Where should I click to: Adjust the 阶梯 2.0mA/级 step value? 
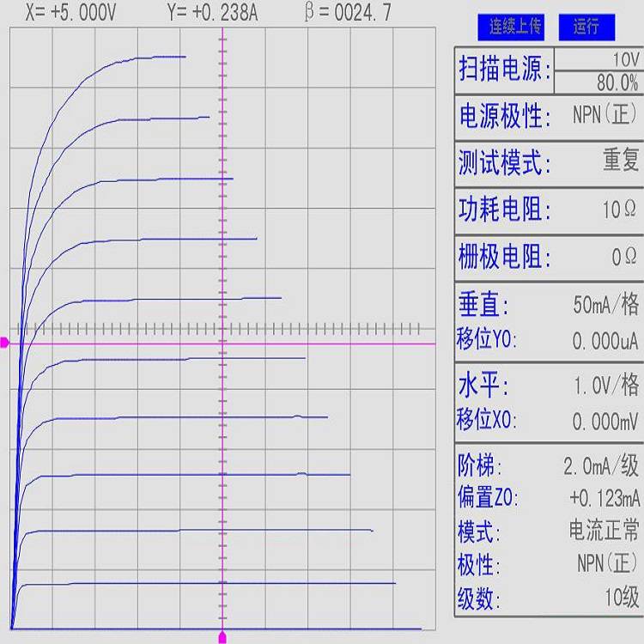coord(600,466)
